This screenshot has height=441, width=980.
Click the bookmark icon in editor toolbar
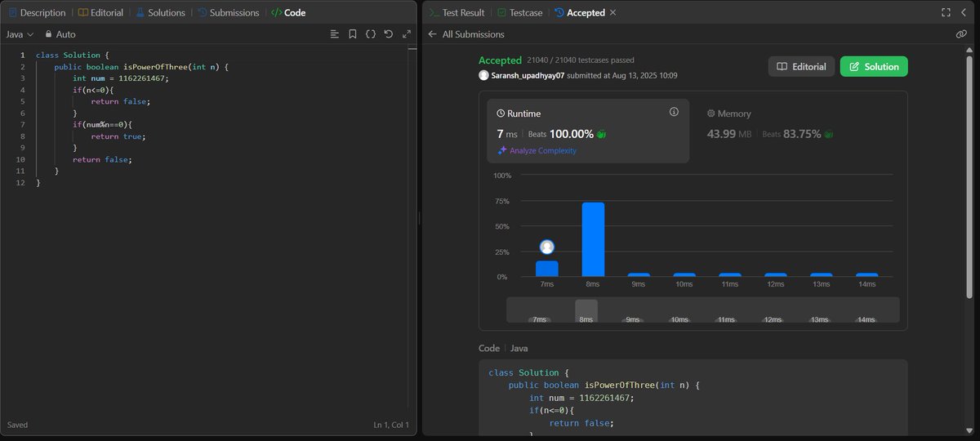[352, 34]
